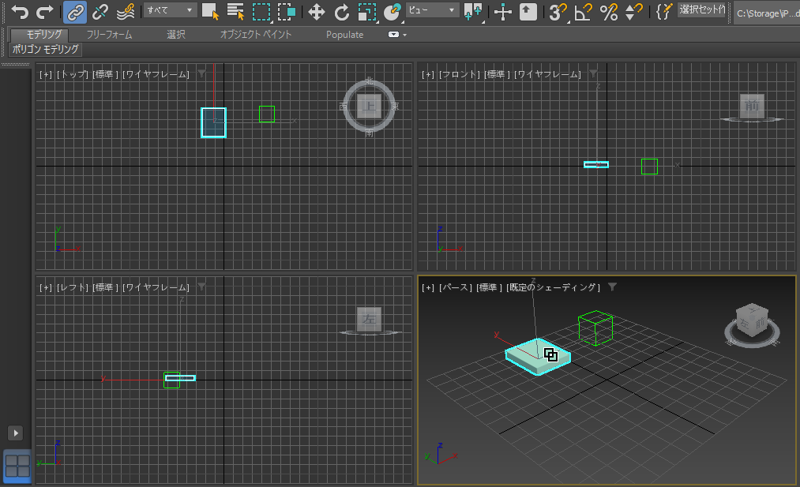Screen dimensions: 800x487
Task: Choose the Select Object arrow tool
Action: 210,12
